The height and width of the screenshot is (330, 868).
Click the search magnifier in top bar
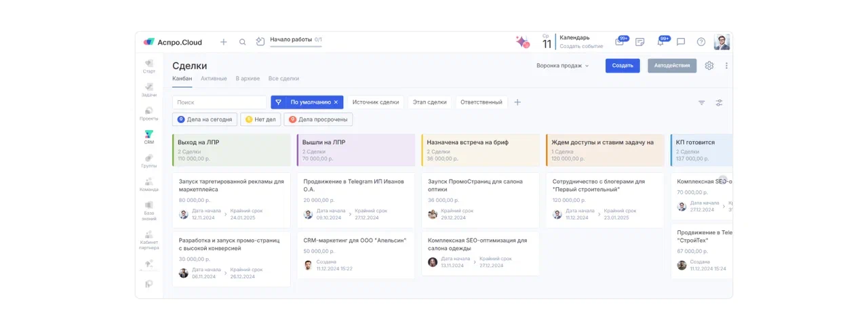[x=243, y=42]
